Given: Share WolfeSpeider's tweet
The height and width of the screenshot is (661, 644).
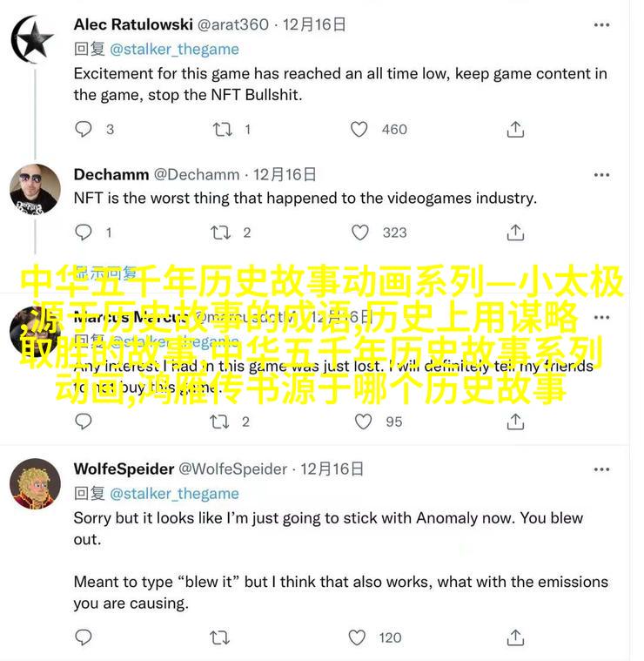Looking at the screenshot, I should (515, 637).
